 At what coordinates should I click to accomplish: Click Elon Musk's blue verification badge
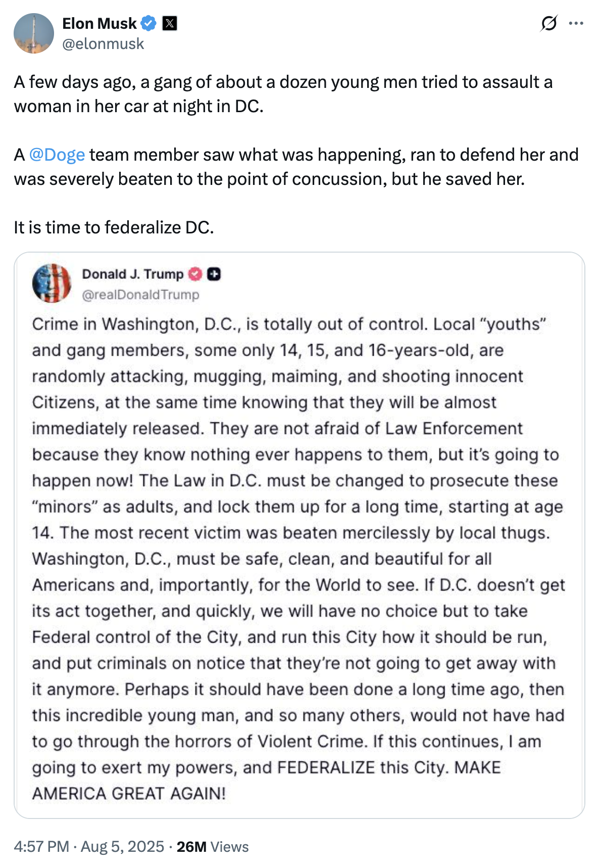tap(147, 23)
